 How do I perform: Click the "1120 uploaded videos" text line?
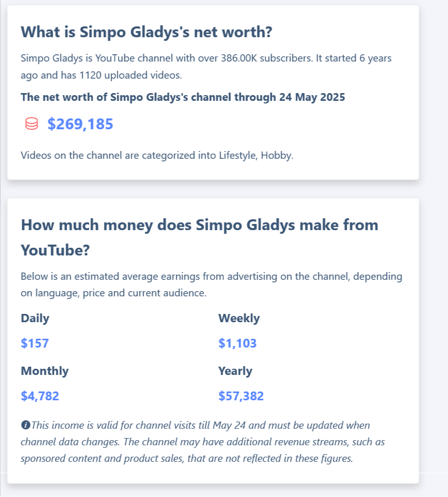point(101,75)
